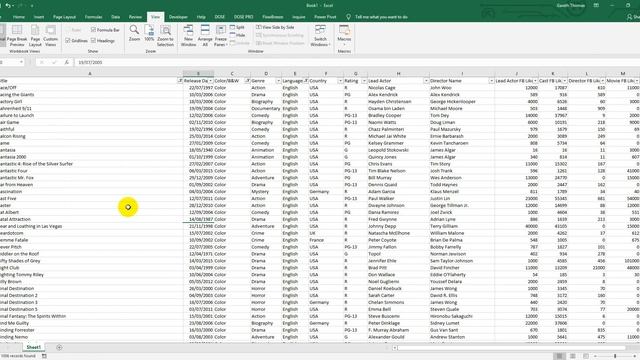This screenshot has height=360, width=640.
Task: Click Ribbon Display Options icon
Action: tap(596, 6)
